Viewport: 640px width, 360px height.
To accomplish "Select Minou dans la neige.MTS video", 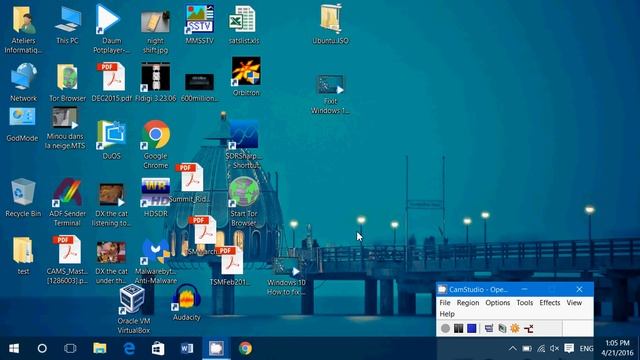I will [x=65, y=129].
